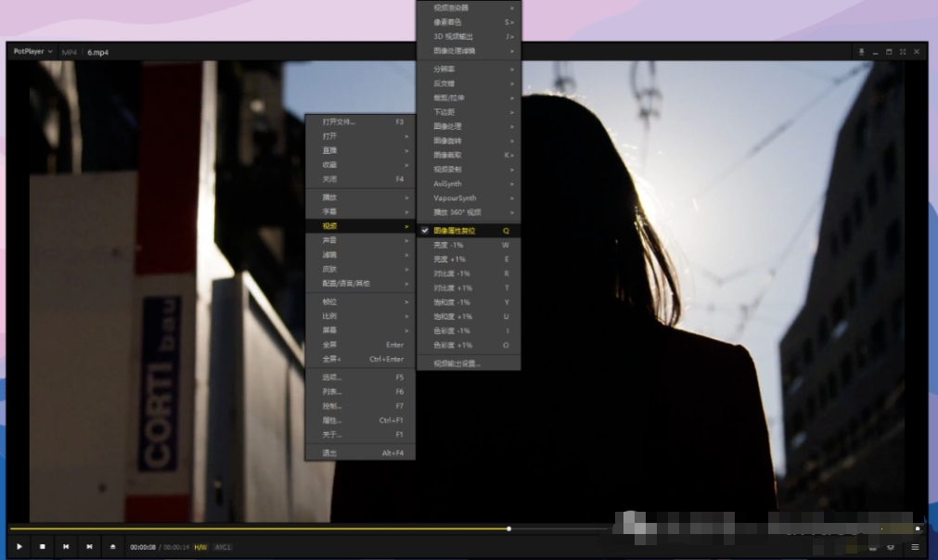Click the seek bar position handle

coord(509,528)
